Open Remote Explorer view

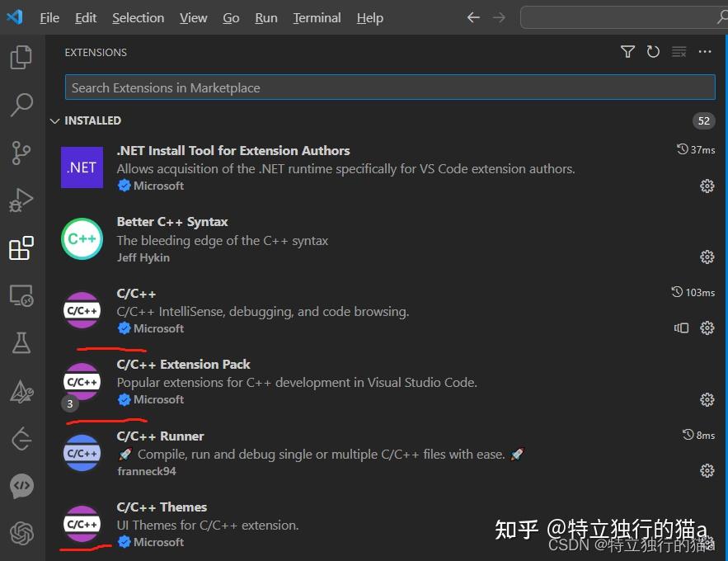[21, 295]
